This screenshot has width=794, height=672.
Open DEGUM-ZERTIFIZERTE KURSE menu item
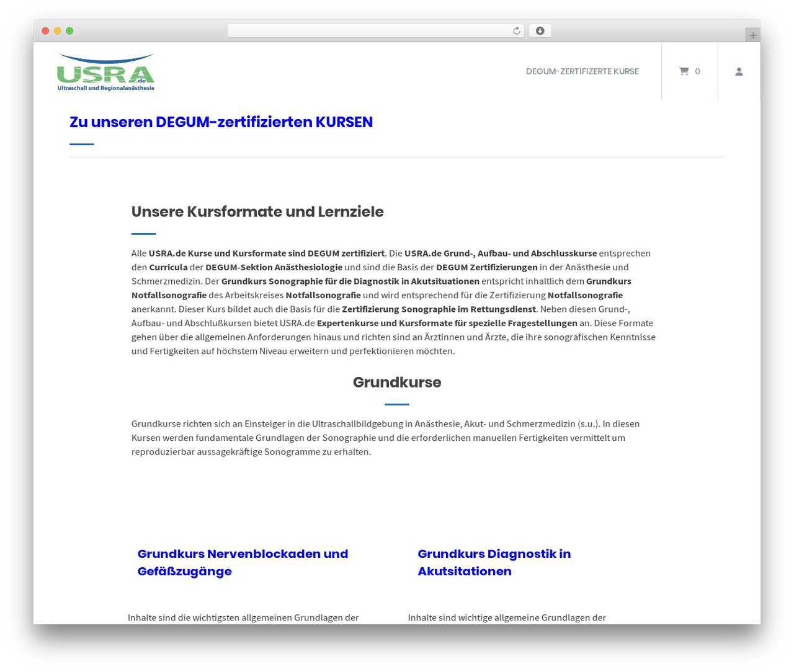pos(582,71)
